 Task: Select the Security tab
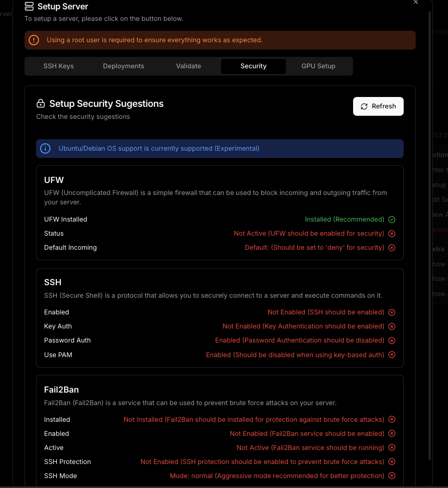click(x=253, y=66)
